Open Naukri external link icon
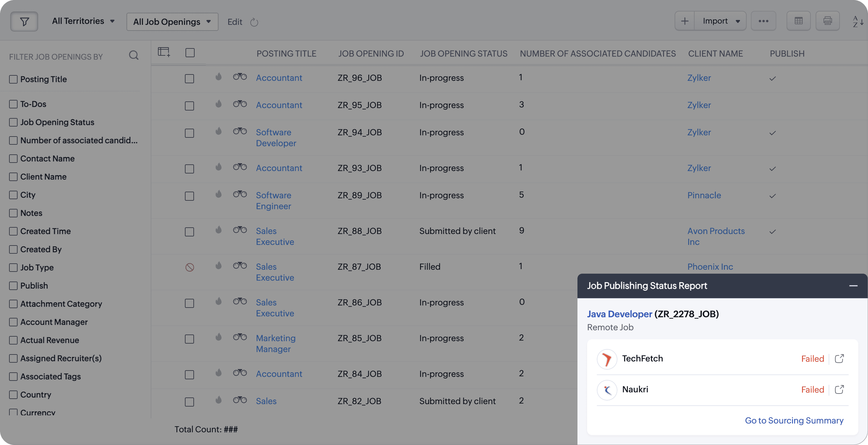 pos(839,389)
